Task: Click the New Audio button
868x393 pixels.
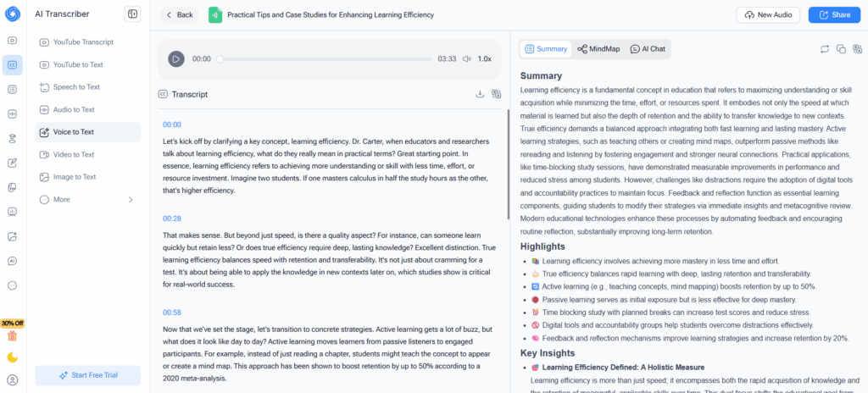Action: 768,15
